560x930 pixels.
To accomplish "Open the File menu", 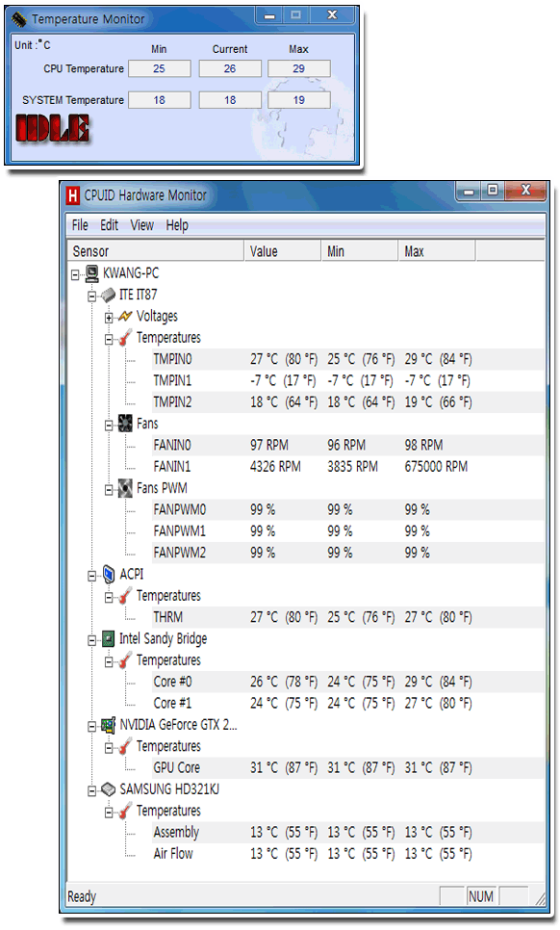I will point(80,225).
